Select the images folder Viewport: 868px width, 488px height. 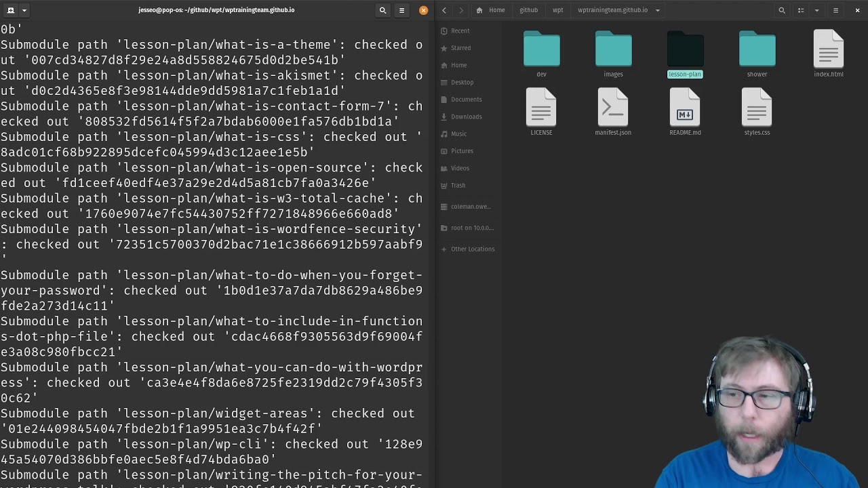coord(613,54)
